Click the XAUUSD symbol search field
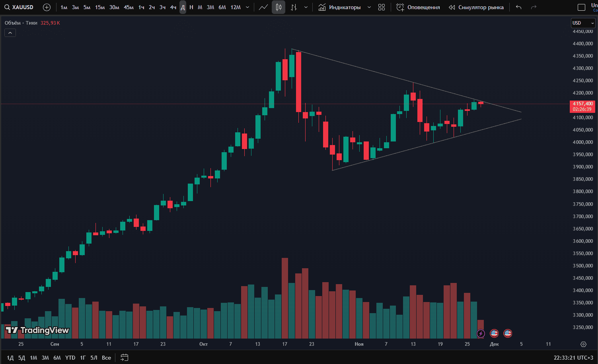 [x=20, y=7]
